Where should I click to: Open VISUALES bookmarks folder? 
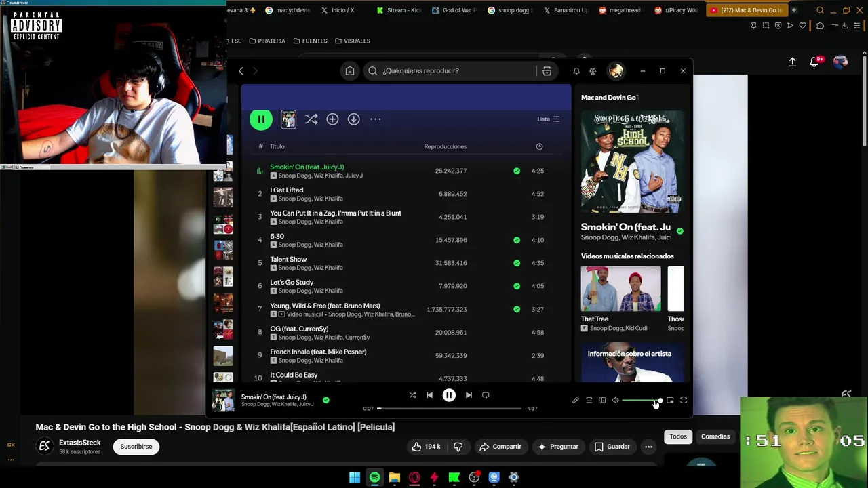(353, 41)
